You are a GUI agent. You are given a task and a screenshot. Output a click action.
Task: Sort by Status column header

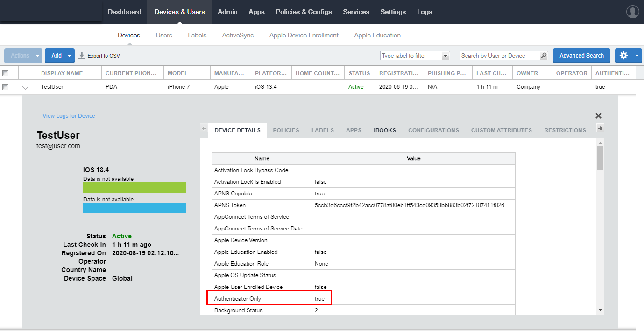coord(360,73)
